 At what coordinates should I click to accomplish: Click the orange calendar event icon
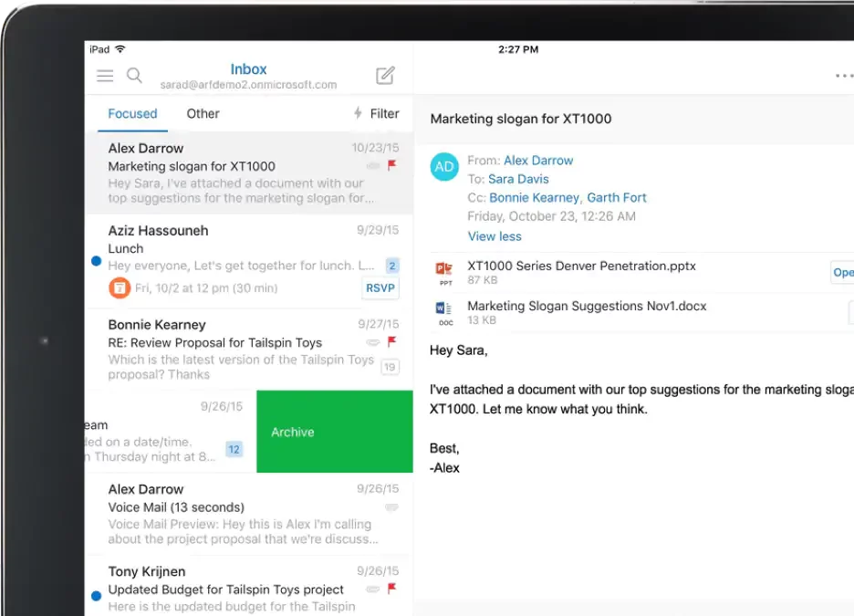click(x=119, y=288)
